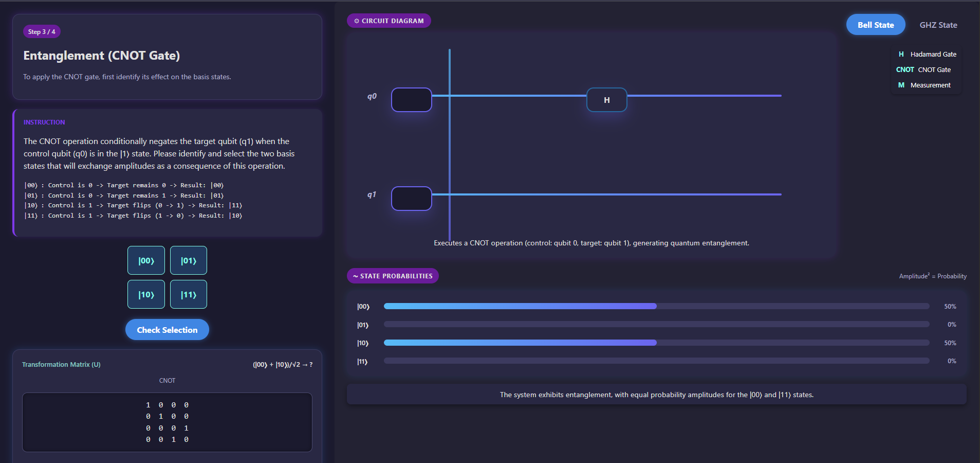Viewport: 980px width, 463px height.
Task: Click the H gate on the q0 wire
Action: (606, 100)
